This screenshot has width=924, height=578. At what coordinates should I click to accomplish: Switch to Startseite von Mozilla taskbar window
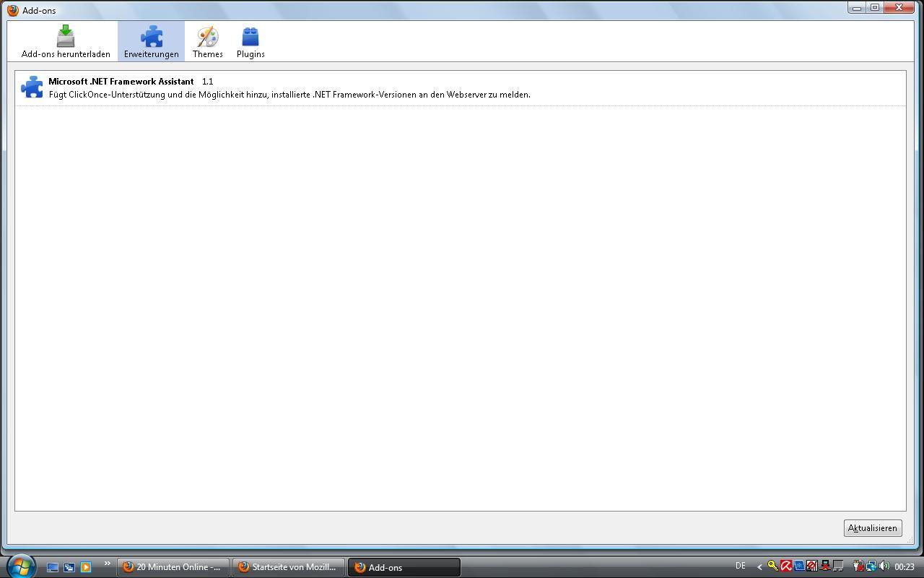point(289,567)
